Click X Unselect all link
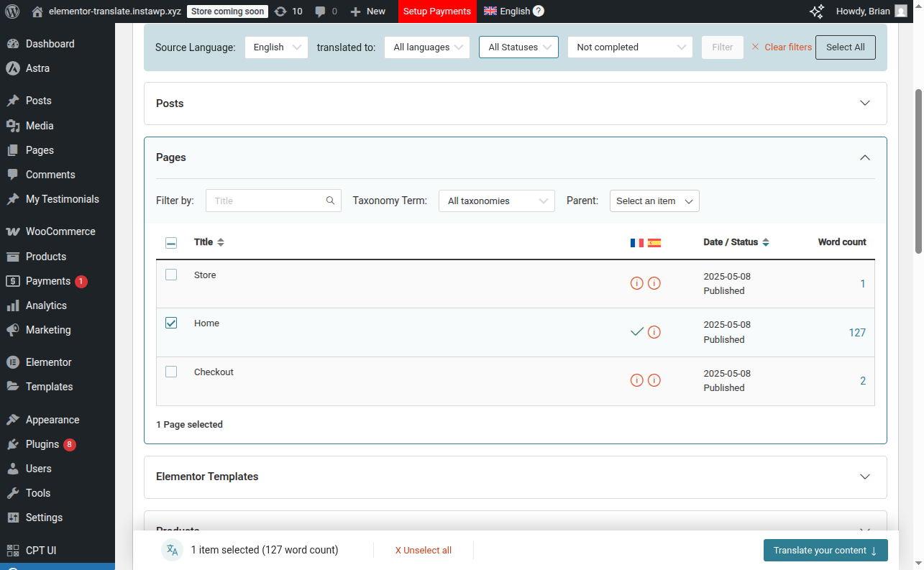 424,551
